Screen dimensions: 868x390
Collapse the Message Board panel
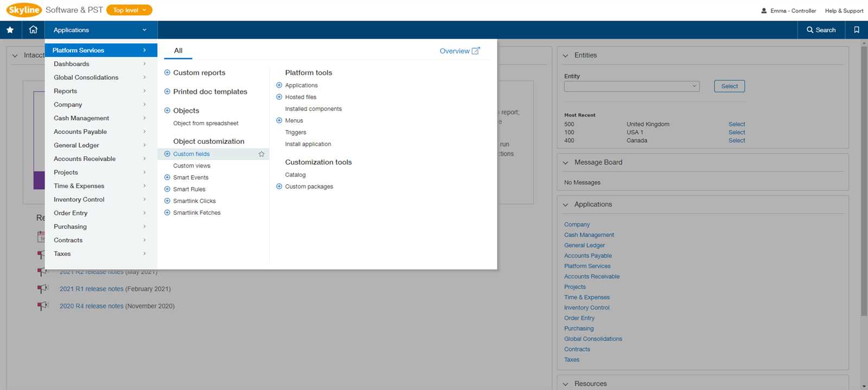[565, 163]
